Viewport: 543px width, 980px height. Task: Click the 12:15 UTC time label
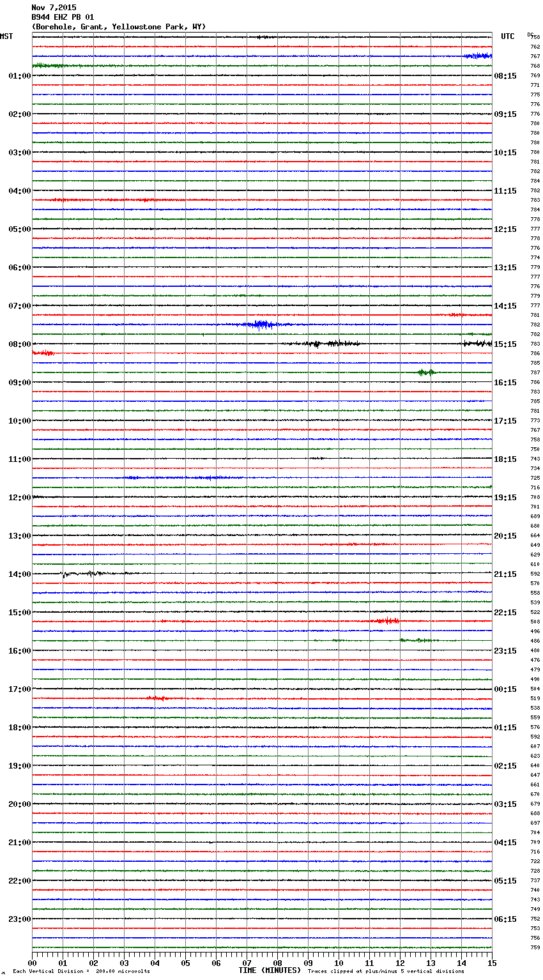tap(505, 229)
